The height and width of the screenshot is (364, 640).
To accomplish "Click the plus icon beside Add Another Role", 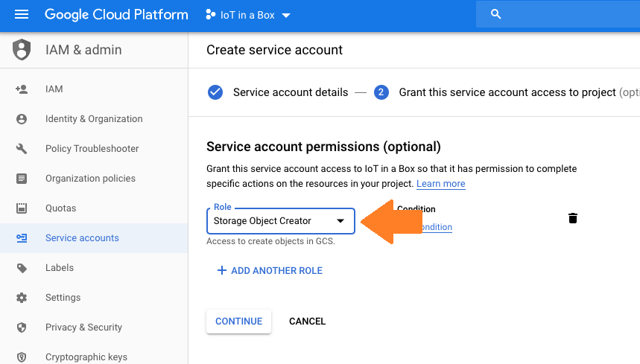I will pos(221,270).
